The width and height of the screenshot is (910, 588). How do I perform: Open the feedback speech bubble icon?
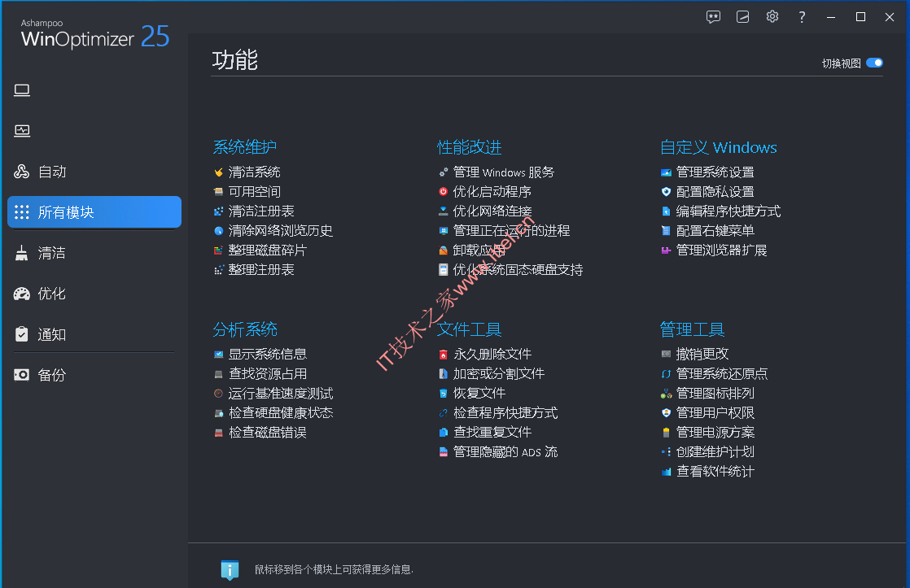(713, 17)
